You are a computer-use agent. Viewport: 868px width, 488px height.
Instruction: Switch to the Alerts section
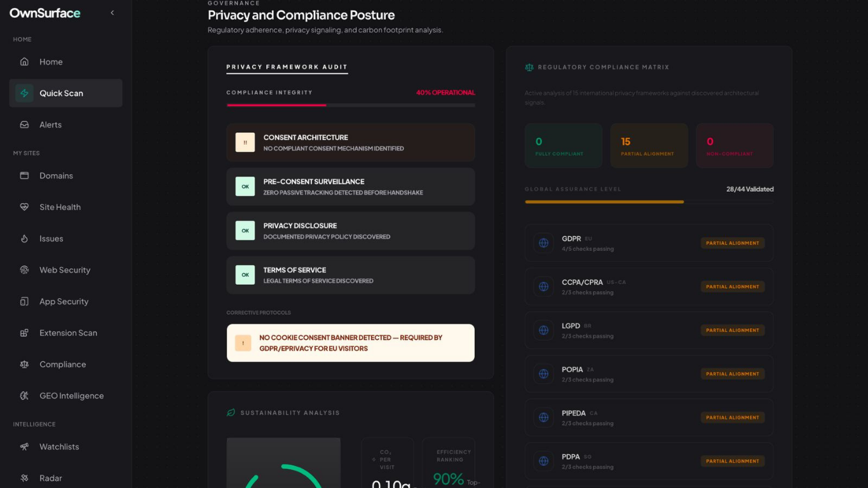[50, 125]
